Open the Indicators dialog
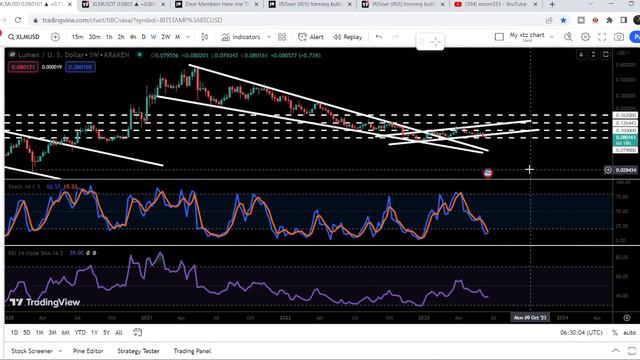640x360 pixels. point(241,37)
